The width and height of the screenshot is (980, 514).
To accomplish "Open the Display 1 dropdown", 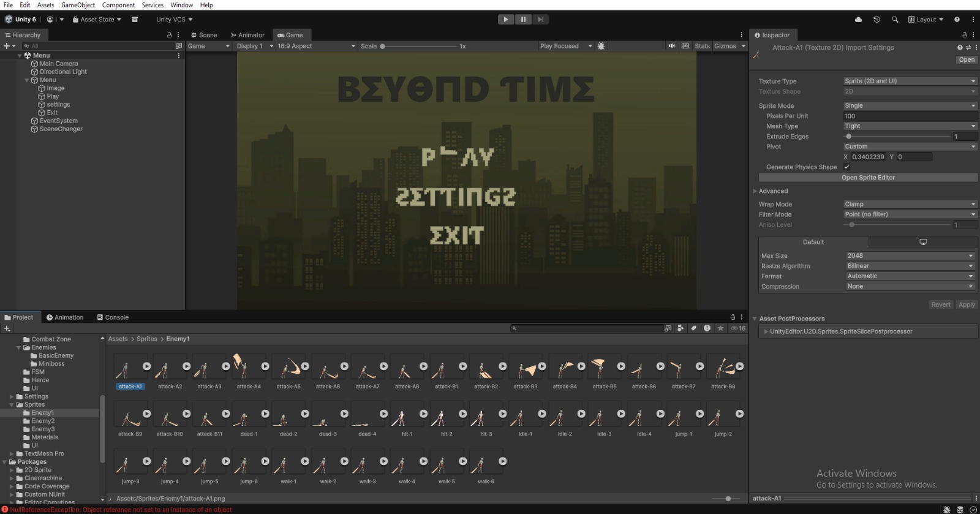I will click(255, 46).
